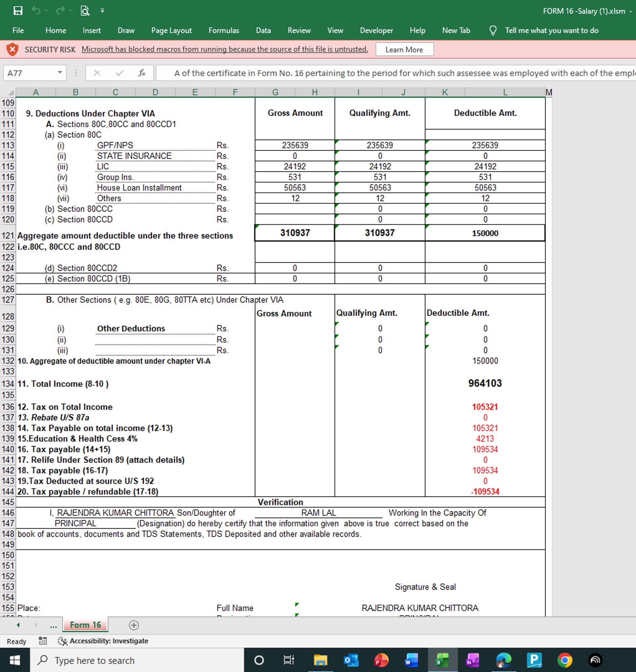636x672 pixels.
Task: Click the blocked macros security warning link
Action: [x=225, y=49]
